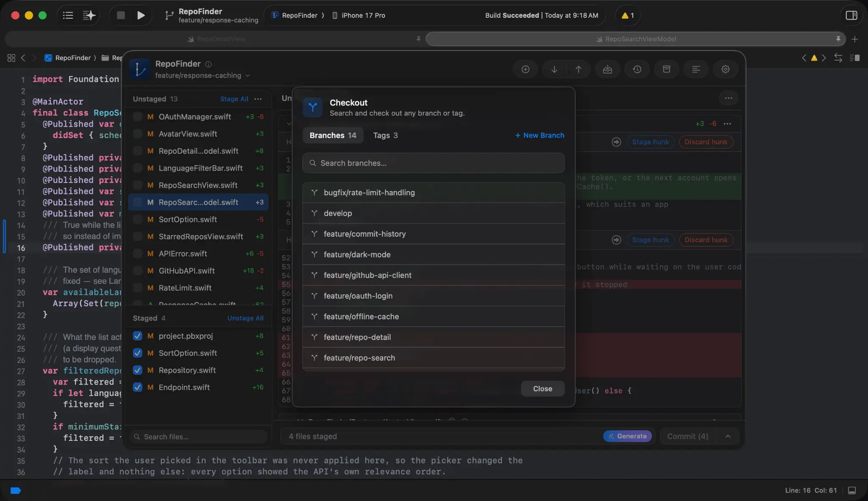Click the Search files field
Image resolution: width=868 pixels, height=501 pixels.
pyautogui.click(x=198, y=437)
